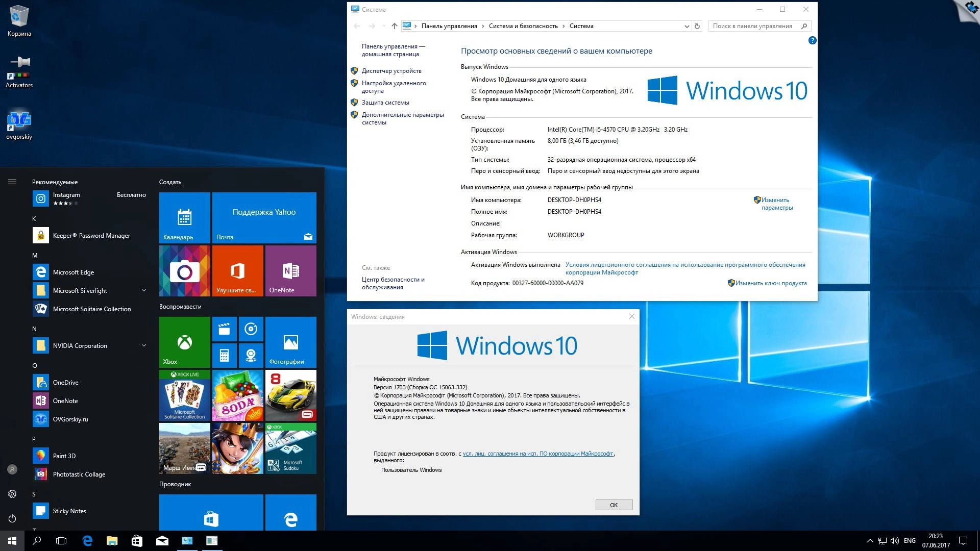Open Task View from the taskbar
Viewport: 980px width, 551px height.
click(x=61, y=540)
